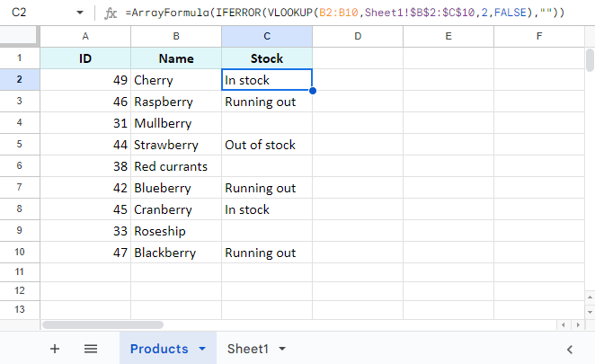The image size is (595, 364).
Task: Select the Out of stock cell
Action: (x=267, y=145)
